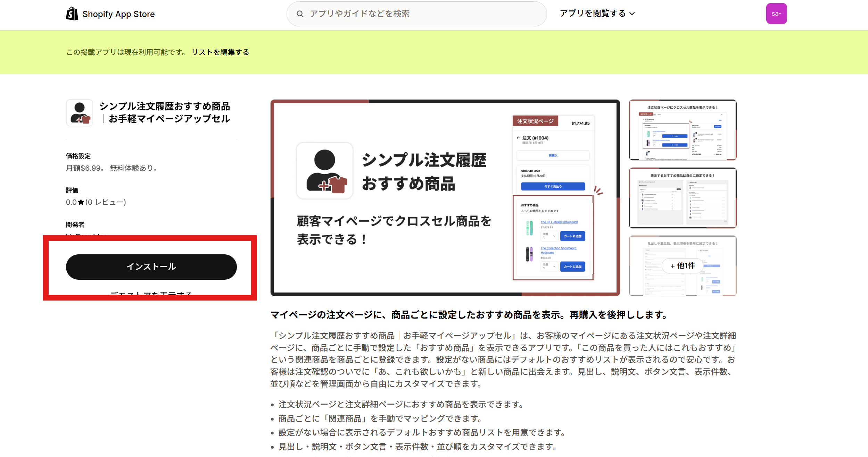
Task: Click the 0.0 star rating text
Action: [x=75, y=202]
